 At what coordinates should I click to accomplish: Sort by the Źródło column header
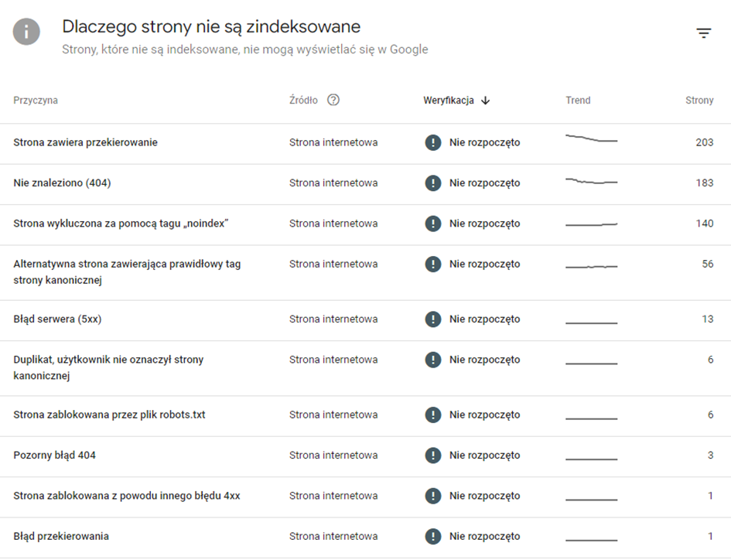click(303, 100)
